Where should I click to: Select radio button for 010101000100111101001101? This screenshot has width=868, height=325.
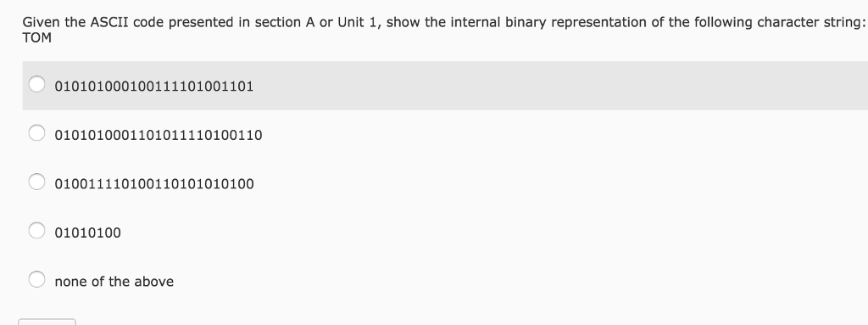36,84
